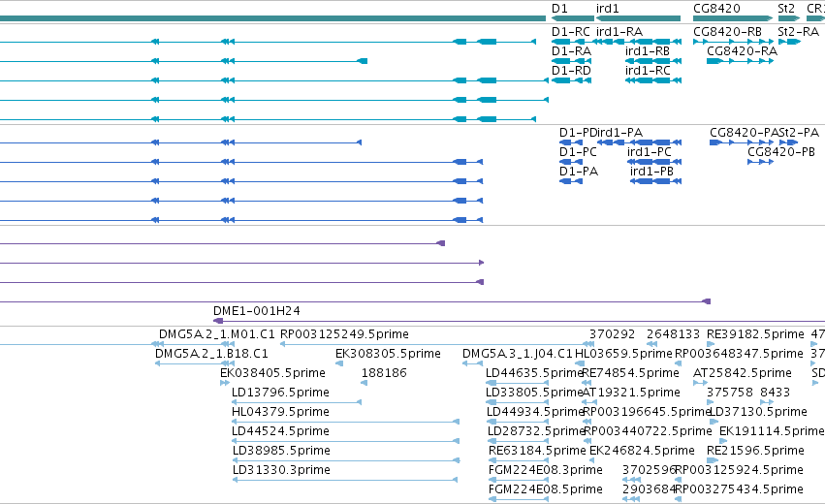
Task: Select the St2-RA transcript
Action: coord(798,32)
